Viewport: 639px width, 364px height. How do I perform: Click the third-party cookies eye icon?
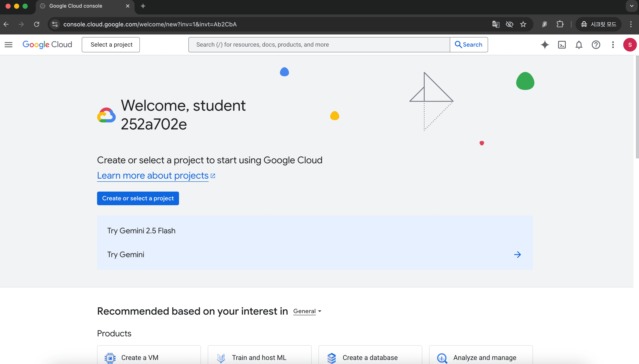[x=509, y=24]
